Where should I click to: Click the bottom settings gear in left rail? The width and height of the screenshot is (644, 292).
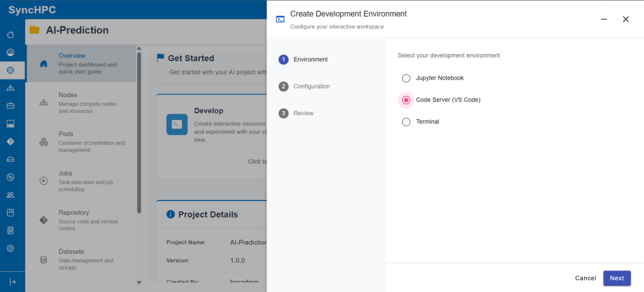pos(10,248)
